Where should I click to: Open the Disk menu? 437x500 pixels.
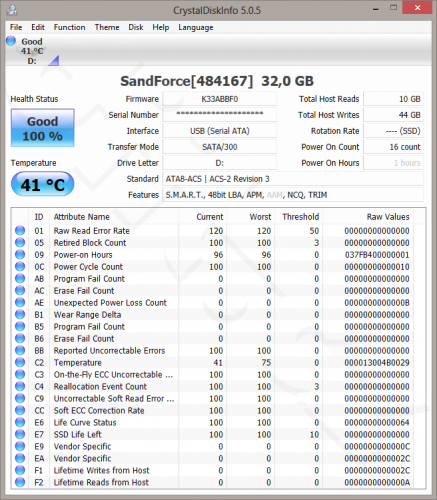coord(136,27)
